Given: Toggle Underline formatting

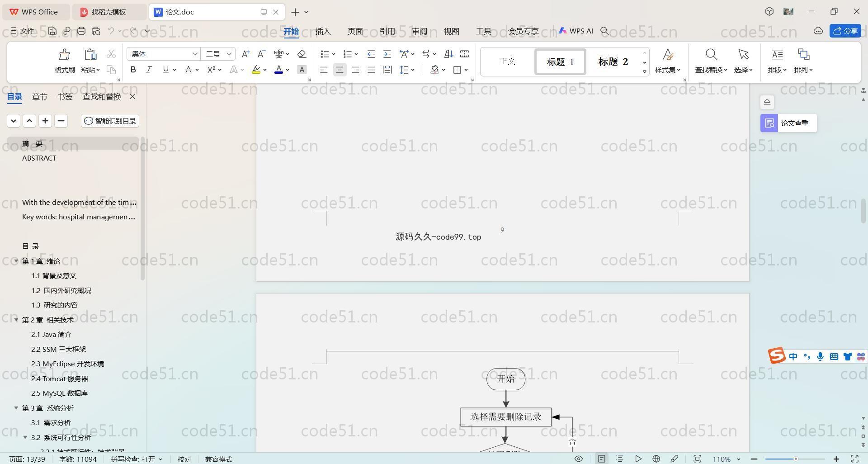Looking at the screenshot, I should (165, 70).
